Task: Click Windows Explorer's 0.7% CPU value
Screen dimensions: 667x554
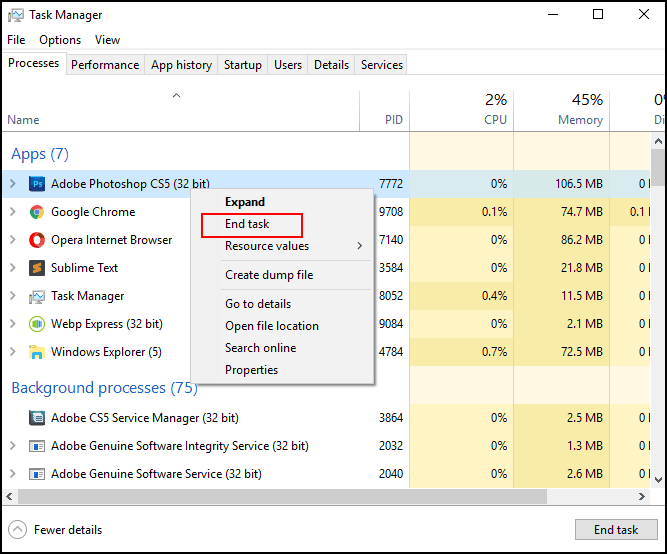Action: click(x=494, y=352)
